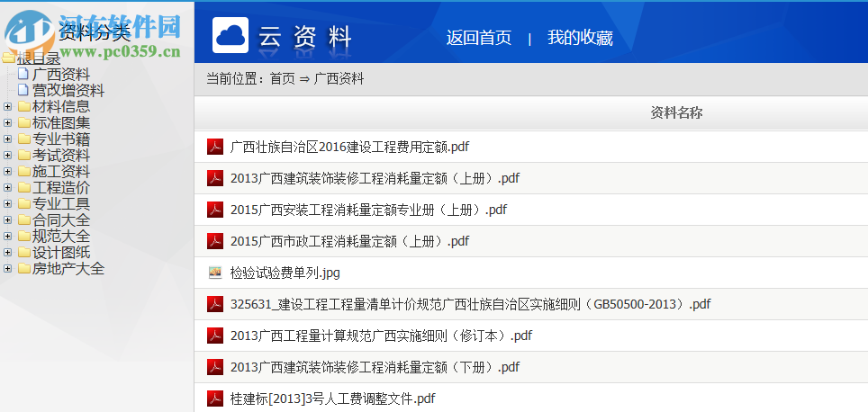Click folder icon of 设计图纸

tap(23, 253)
